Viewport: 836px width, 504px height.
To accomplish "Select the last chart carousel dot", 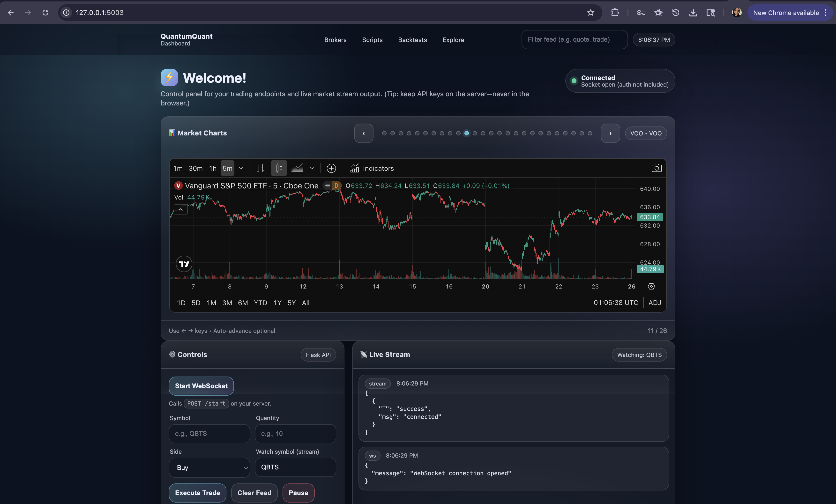I will (x=590, y=133).
